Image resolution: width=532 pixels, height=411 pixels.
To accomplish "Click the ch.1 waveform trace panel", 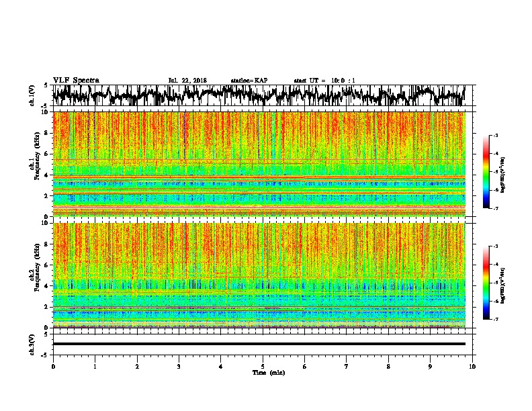I will [x=263, y=95].
